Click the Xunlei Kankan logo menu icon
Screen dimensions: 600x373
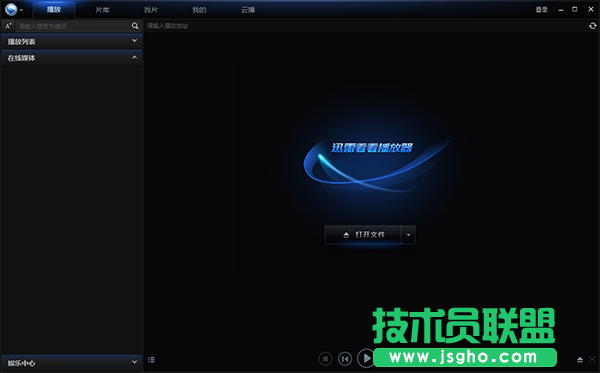click(x=11, y=10)
